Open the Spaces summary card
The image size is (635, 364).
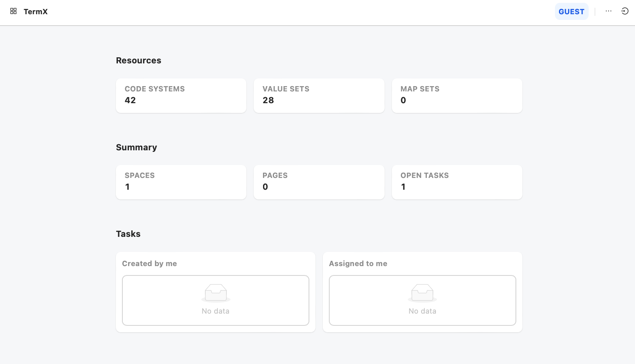pyautogui.click(x=181, y=182)
